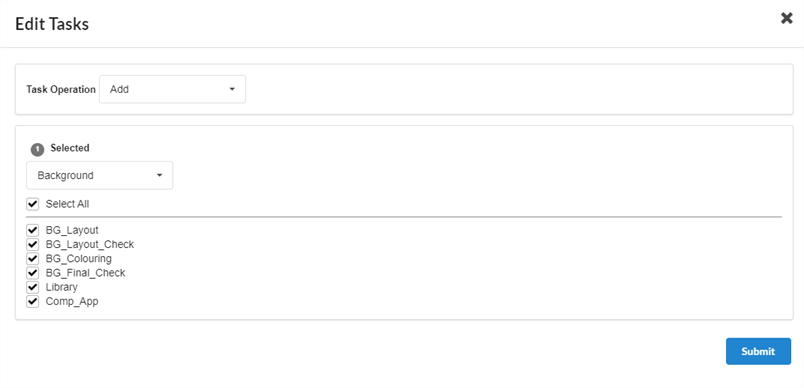Open the Task Operation Add dropdown
The width and height of the screenshot is (804, 388).
point(172,89)
